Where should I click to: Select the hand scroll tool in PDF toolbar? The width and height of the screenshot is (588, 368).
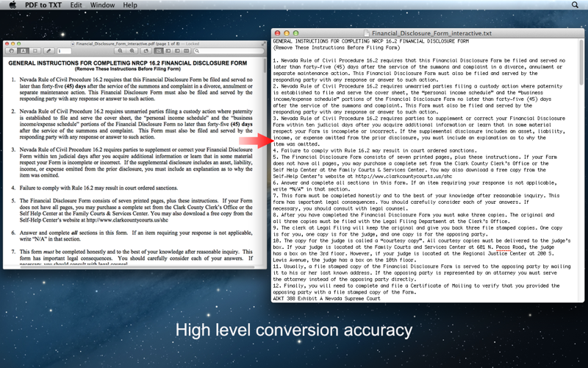click(x=12, y=51)
